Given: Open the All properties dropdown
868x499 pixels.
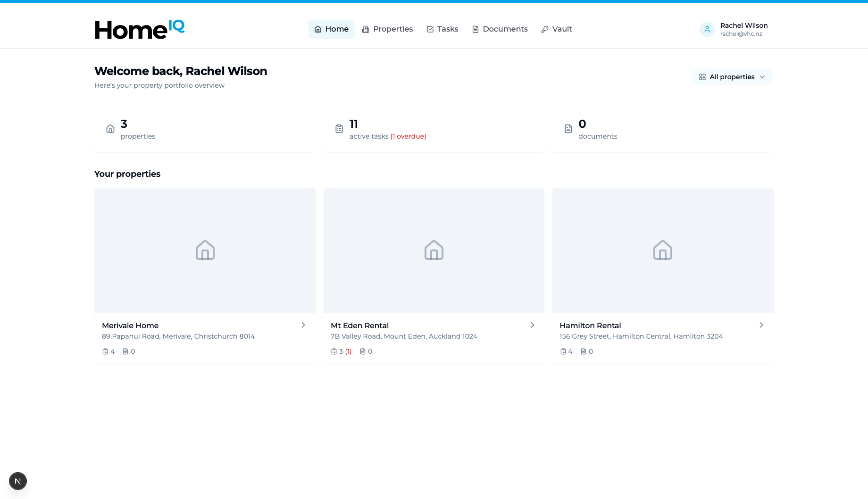Looking at the screenshot, I should (732, 76).
